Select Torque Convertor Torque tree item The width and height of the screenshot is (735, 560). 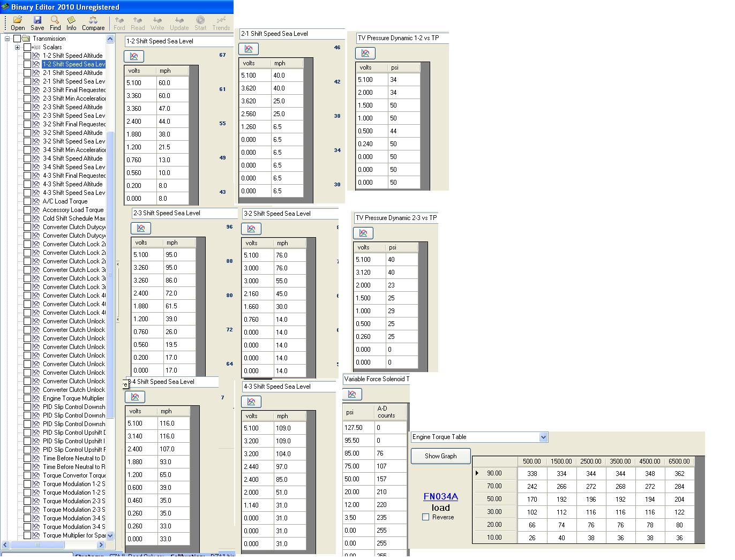point(74,475)
